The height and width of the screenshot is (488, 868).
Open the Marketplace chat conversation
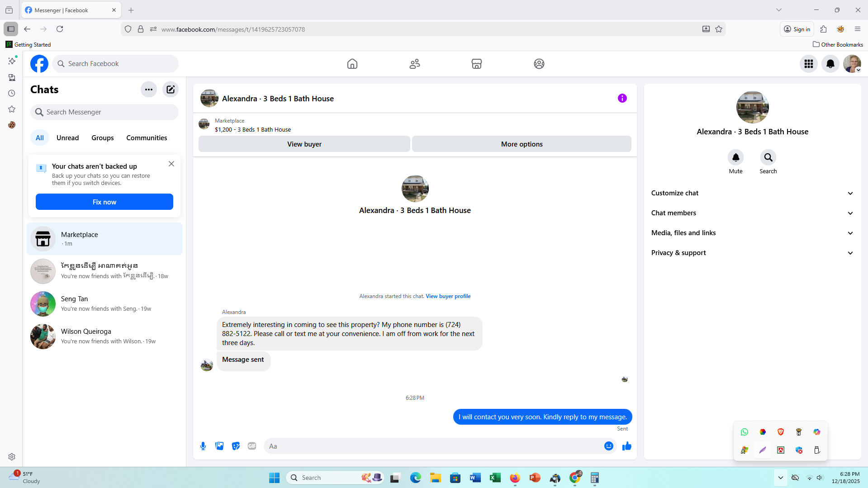104,239
